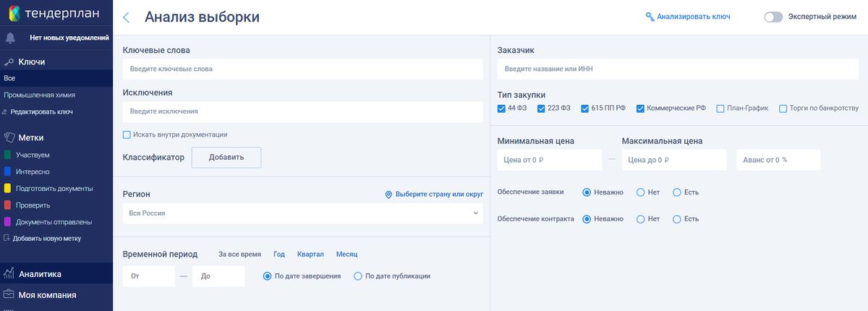Select По дате публикации radio button
This screenshot has width=868, height=311.
(x=357, y=276)
